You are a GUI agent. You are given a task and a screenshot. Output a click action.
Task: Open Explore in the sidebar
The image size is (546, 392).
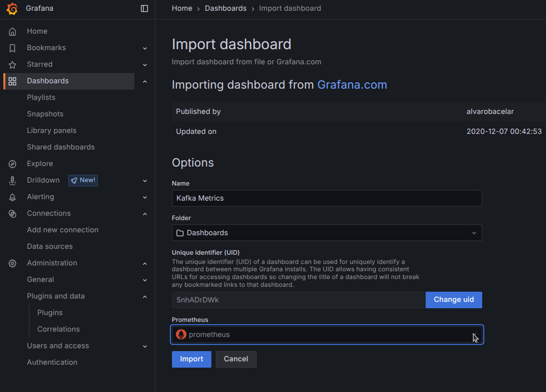[x=40, y=164]
